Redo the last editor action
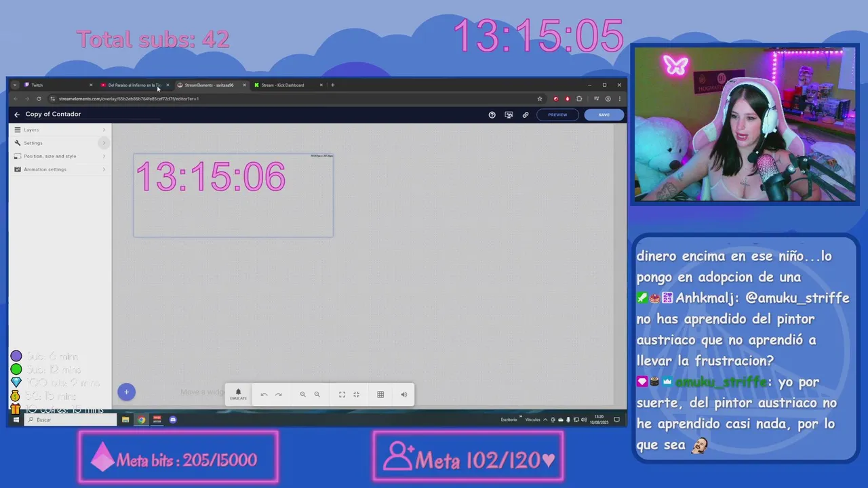The height and width of the screenshot is (488, 868). click(278, 394)
